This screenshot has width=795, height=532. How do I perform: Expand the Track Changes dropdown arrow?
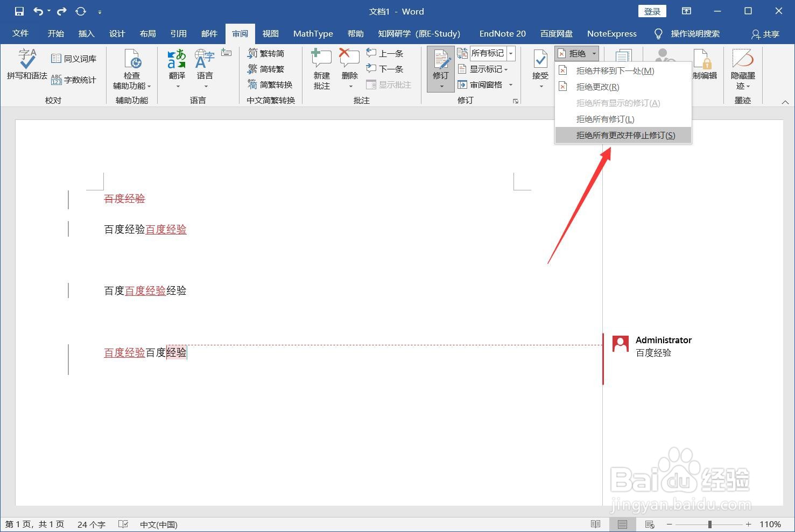coord(441,86)
